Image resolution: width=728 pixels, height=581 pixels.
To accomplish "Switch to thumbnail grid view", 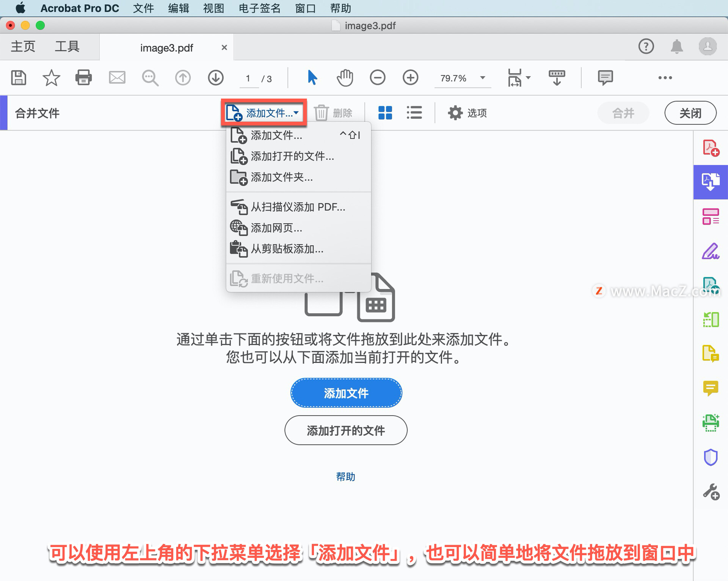I will (x=385, y=113).
